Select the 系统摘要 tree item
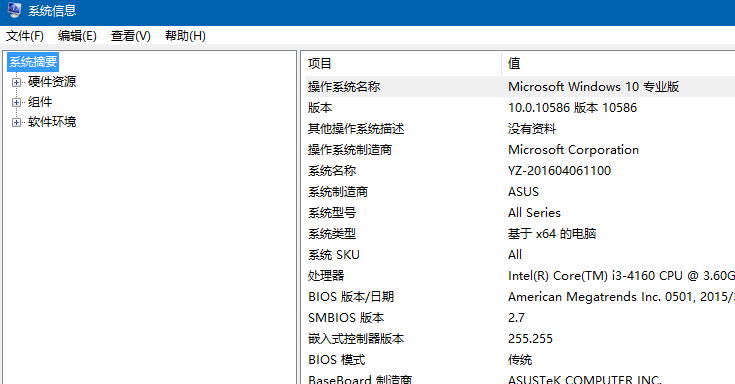 [x=33, y=62]
